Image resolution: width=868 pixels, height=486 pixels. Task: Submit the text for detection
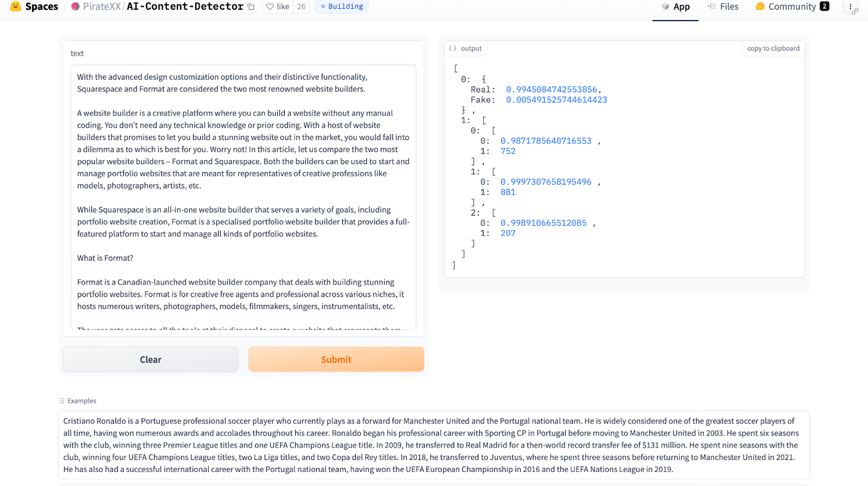coord(336,359)
